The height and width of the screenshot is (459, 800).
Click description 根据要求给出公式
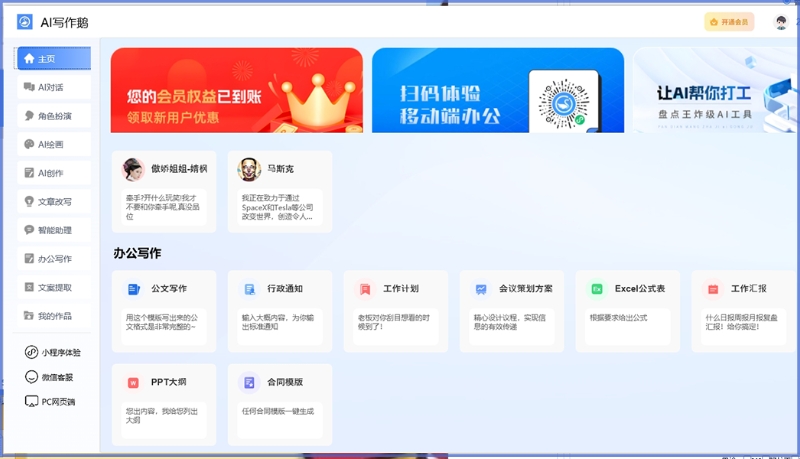click(x=618, y=318)
